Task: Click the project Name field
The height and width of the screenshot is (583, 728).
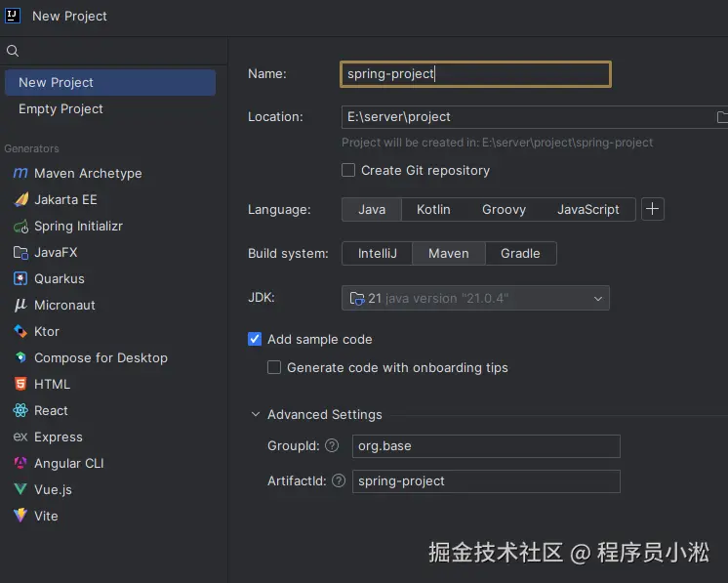Action: 475,74
